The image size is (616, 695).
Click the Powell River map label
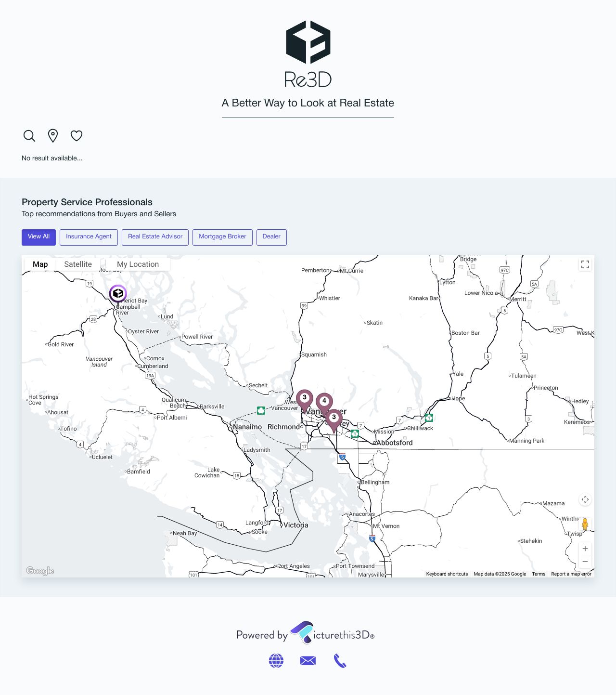pyautogui.click(x=197, y=337)
